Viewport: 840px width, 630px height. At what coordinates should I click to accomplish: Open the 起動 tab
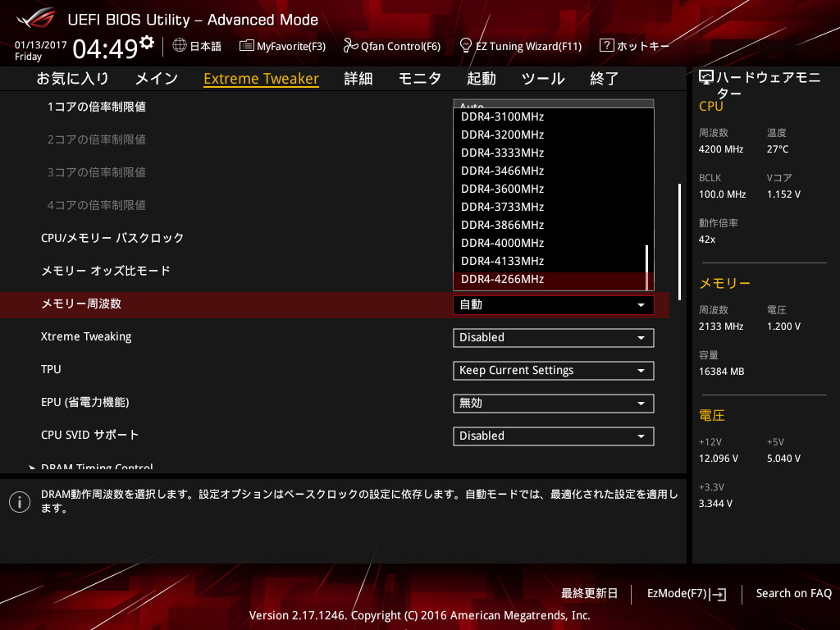481,79
